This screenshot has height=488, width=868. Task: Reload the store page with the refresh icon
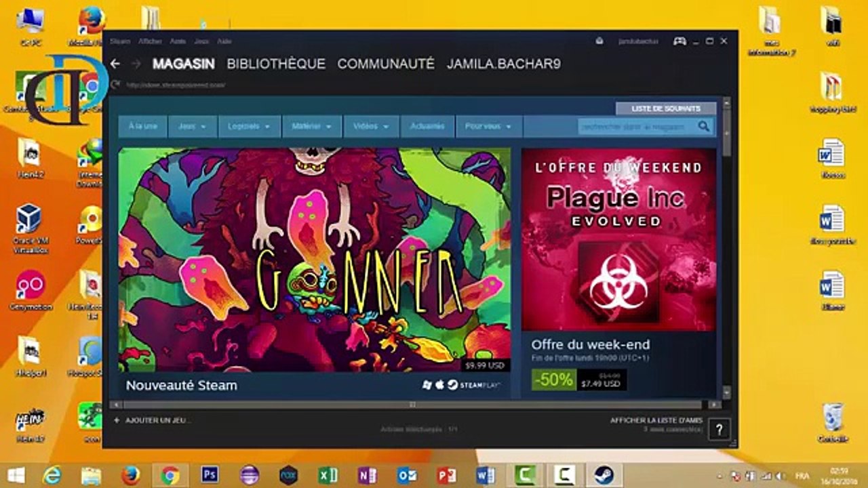click(115, 84)
